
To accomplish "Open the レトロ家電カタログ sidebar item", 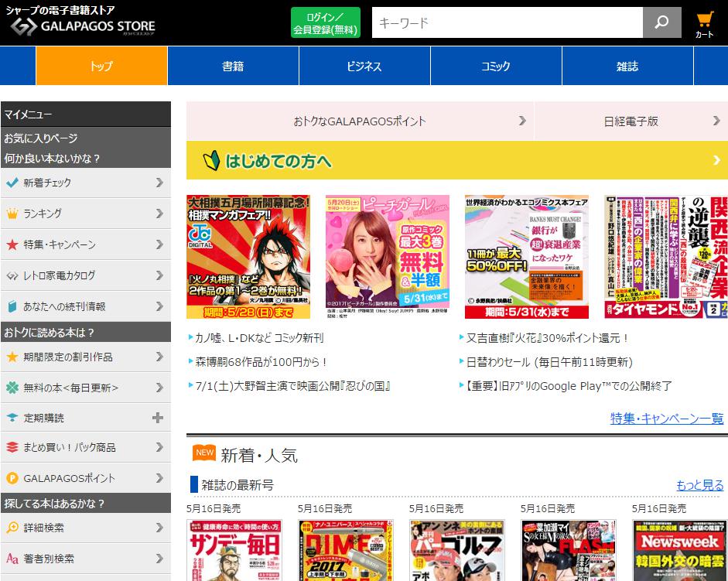I will point(86,275).
